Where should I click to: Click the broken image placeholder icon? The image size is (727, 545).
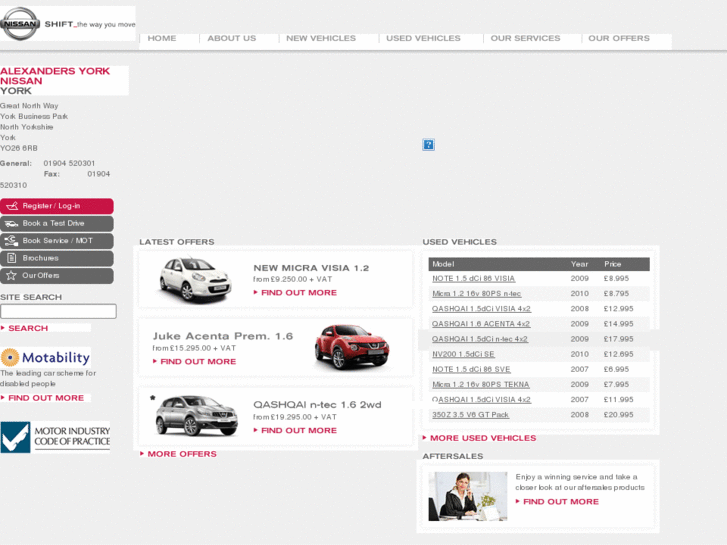428,145
